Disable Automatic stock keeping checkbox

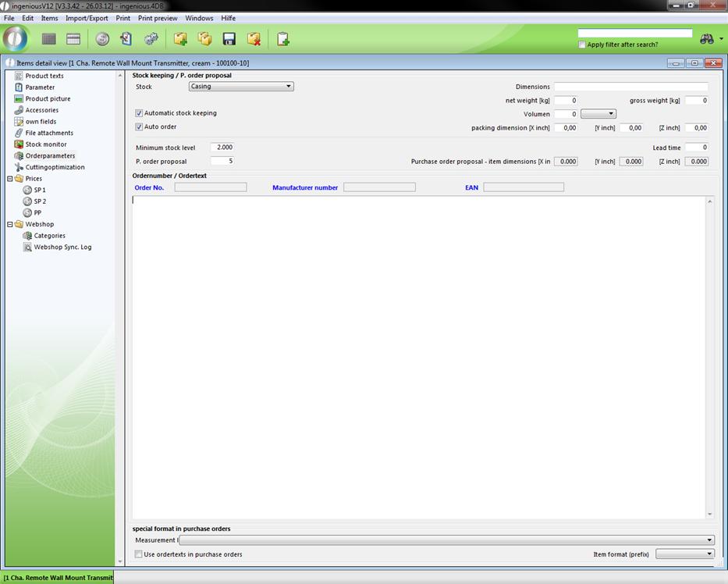[140, 113]
